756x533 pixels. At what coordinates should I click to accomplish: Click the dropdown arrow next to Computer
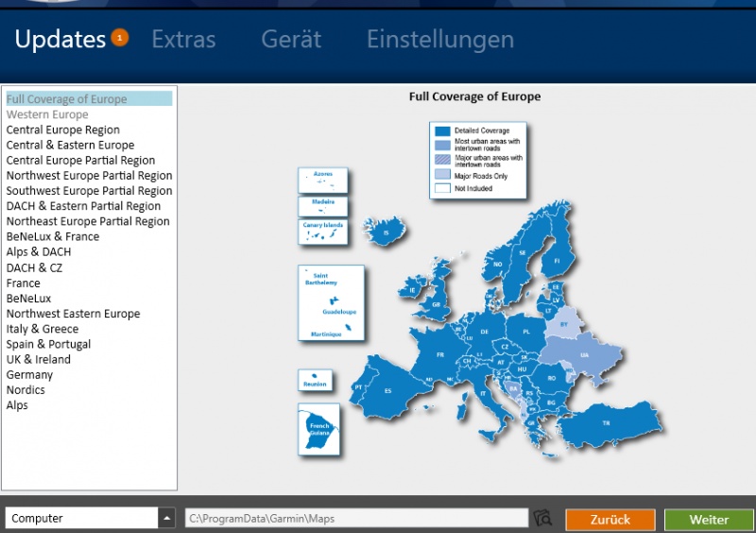(x=166, y=518)
